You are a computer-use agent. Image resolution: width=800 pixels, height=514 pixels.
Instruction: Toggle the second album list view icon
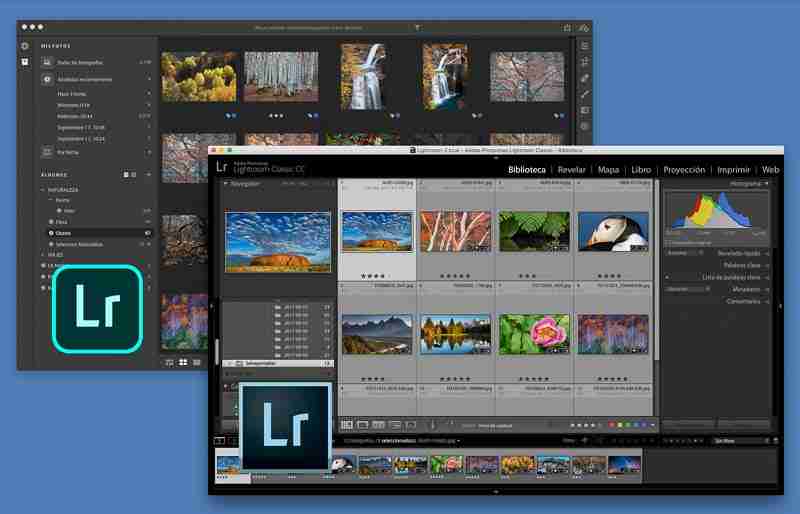[134, 175]
